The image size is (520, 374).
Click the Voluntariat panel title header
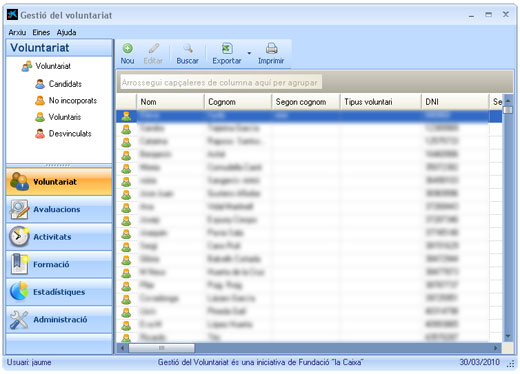coord(59,48)
